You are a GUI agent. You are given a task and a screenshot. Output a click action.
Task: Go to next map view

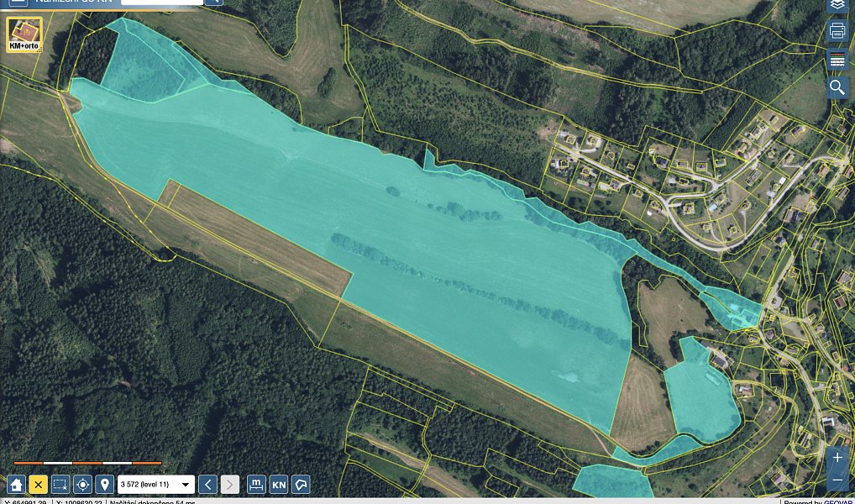(229, 484)
